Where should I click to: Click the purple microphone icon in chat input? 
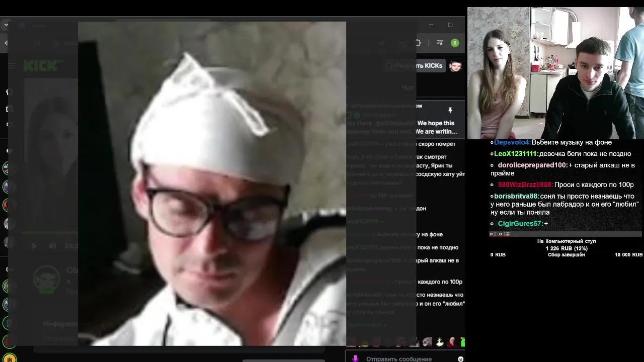coord(355,358)
